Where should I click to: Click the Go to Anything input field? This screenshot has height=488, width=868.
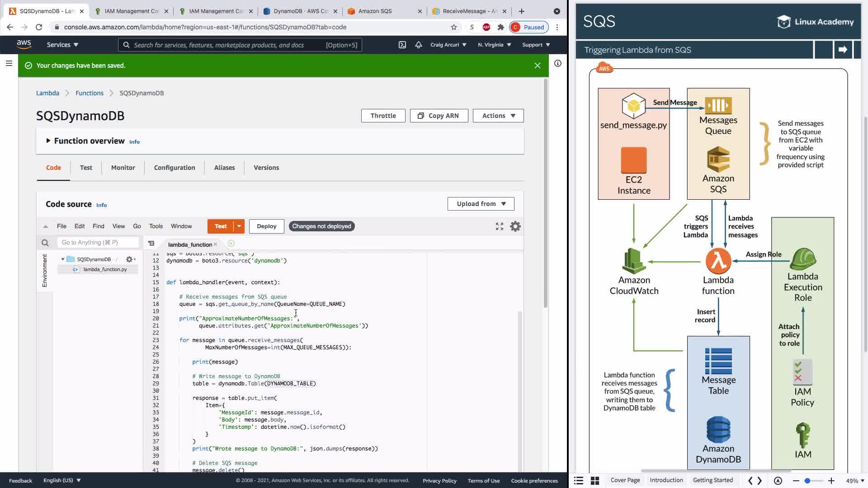tap(97, 243)
